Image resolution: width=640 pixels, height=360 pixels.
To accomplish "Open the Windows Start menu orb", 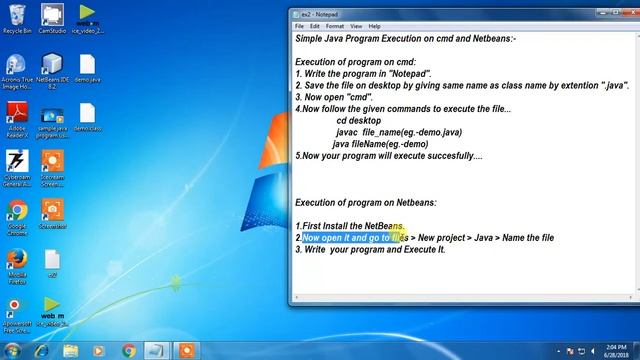I will [12, 351].
